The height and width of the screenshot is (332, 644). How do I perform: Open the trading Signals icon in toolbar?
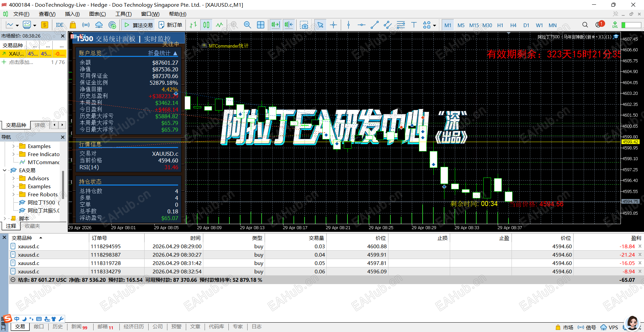(86, 25)
